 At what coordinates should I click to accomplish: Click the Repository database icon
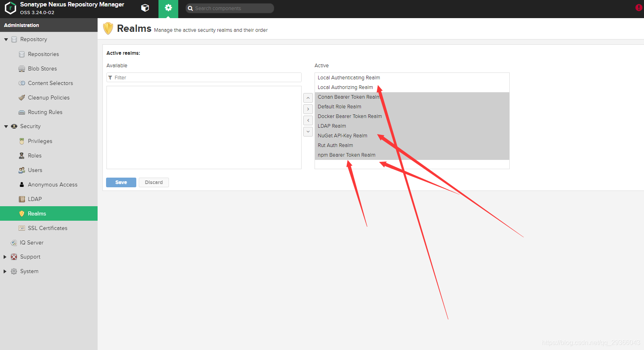[x=14, y=39]
